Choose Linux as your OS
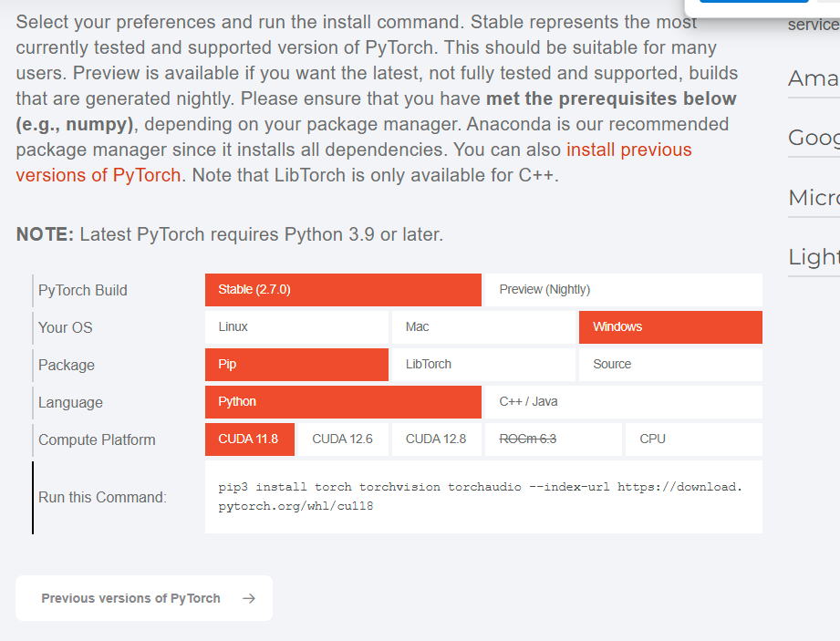 (297, 327)
